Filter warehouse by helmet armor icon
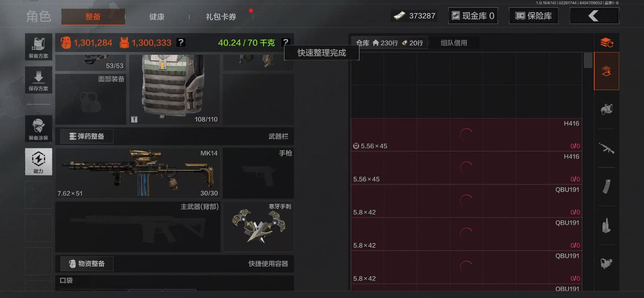Screen dimensions: 644x298 coord(606,110)
